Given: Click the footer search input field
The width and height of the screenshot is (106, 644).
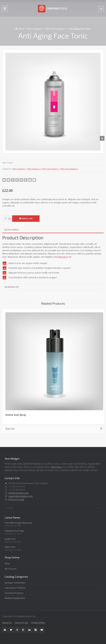Looking at the screenshot, I should click(x=53, y=508).
